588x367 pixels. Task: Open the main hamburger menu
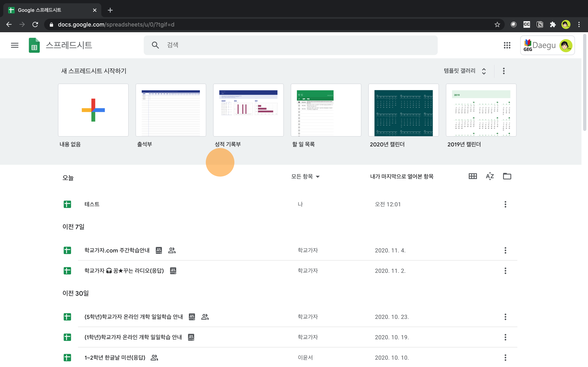[x=14, y=45]
